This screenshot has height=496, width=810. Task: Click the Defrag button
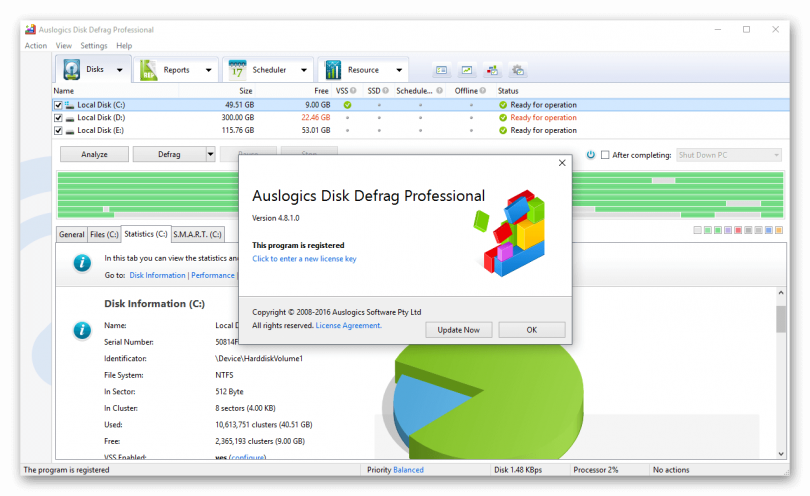pos(169,154)
